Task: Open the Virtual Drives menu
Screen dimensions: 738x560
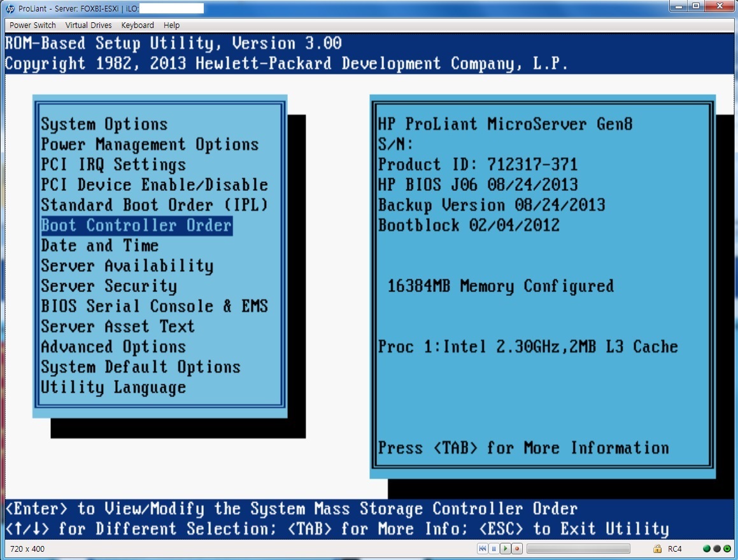Action: [x=89, y=25]
